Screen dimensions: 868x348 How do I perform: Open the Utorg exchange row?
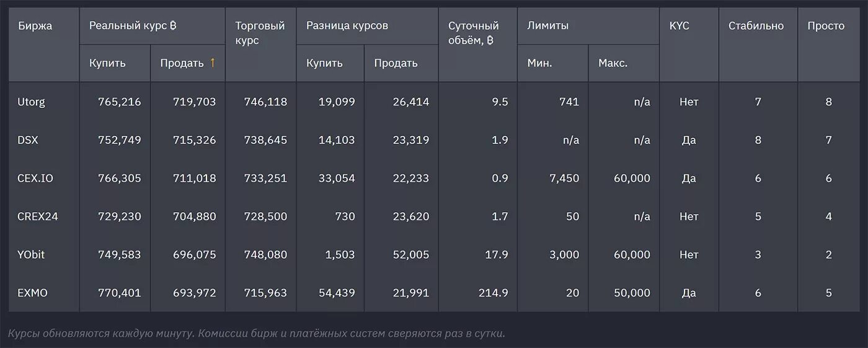click(434, 102)
